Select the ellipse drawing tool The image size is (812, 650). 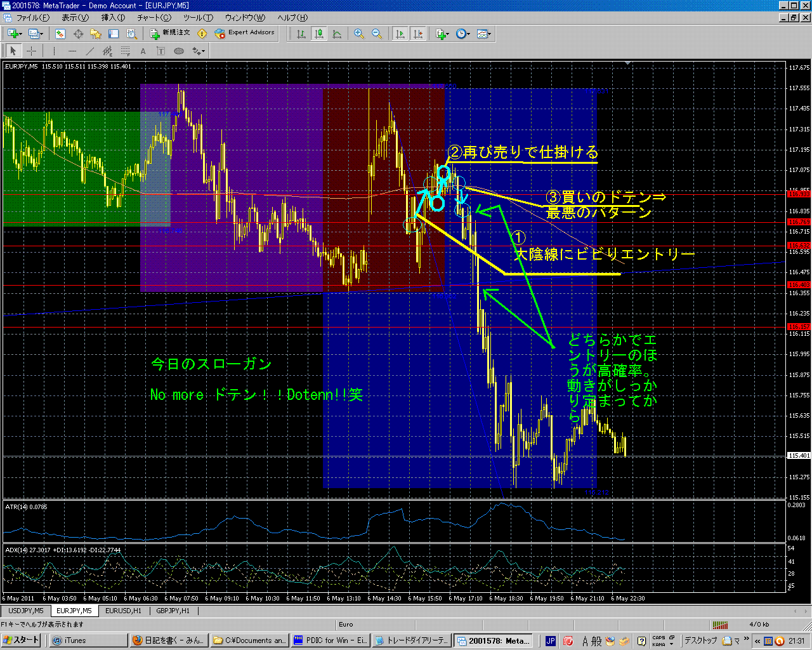coord(179,51)
